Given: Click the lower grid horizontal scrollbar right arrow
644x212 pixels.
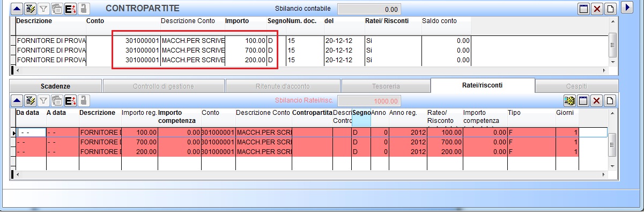Looking at the screenshot, I should 604,174.
